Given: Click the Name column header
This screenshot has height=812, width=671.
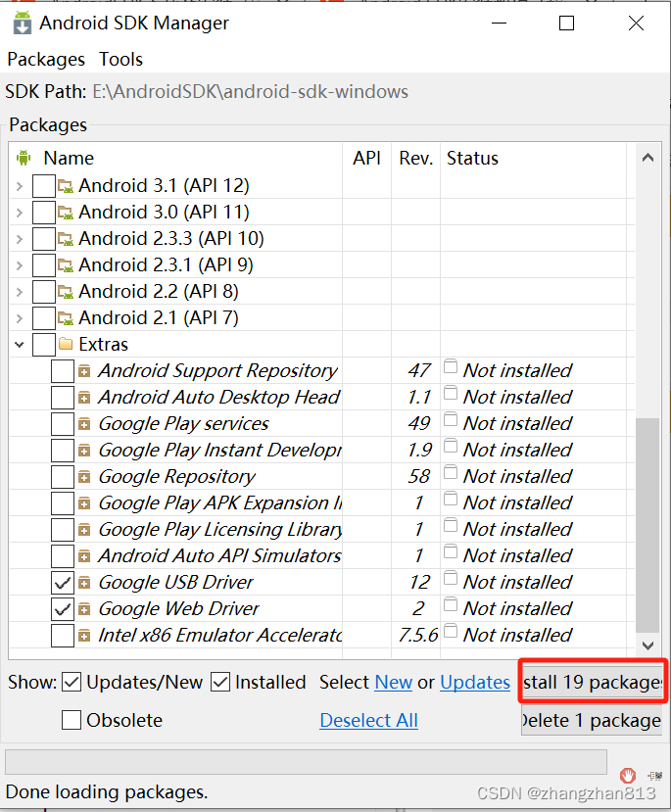Looking at the screenshot, I should pos(176,158).
